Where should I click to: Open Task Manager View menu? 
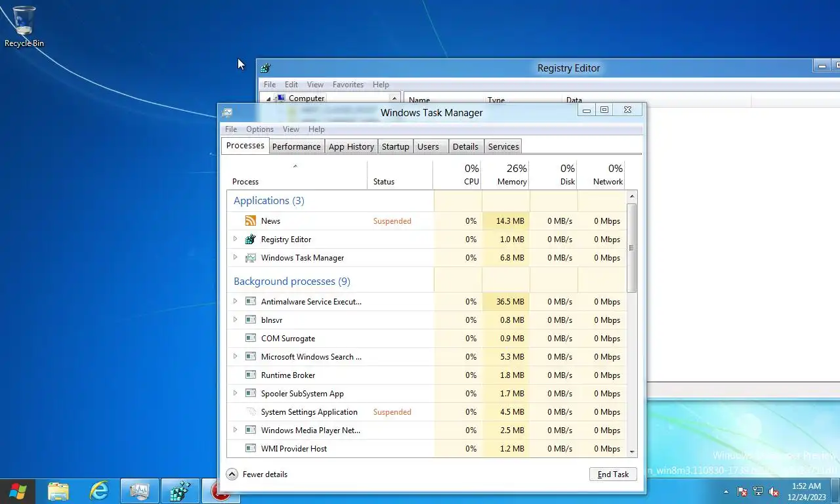(291, 129)
